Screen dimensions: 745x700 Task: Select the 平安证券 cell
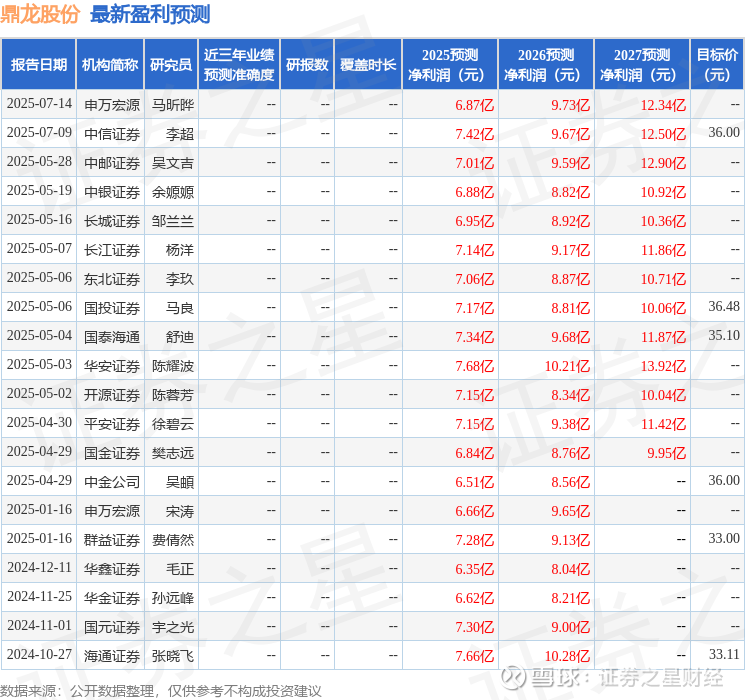(x=112, y=424)
